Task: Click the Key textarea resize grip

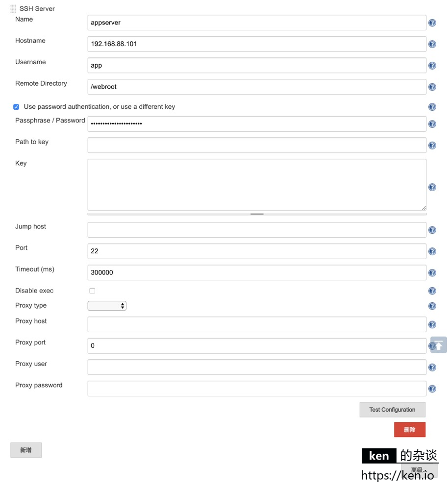Action: point(423,208)
